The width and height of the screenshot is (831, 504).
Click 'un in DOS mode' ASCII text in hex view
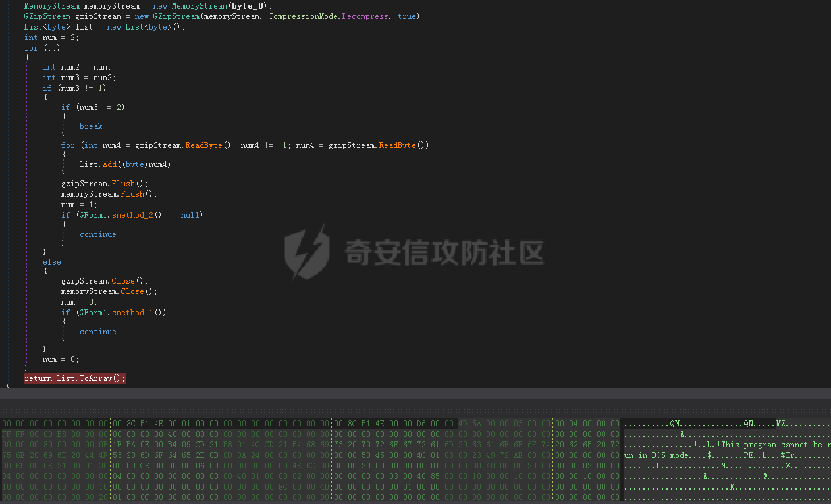click(657, 455)
